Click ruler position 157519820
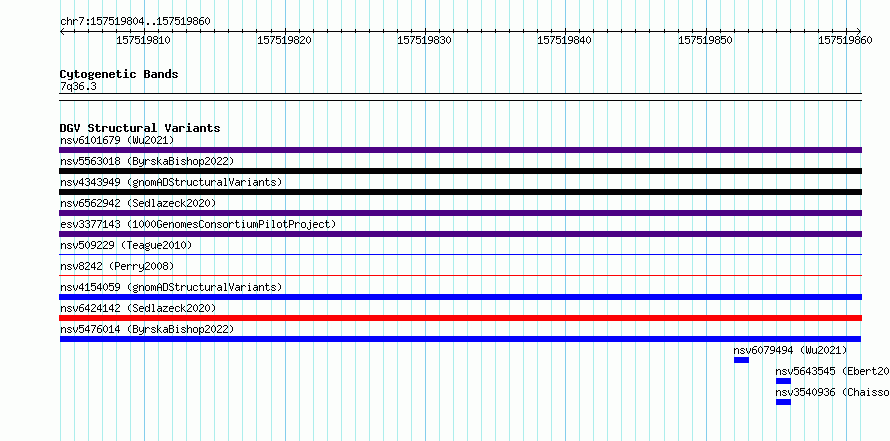 point(284,40)
